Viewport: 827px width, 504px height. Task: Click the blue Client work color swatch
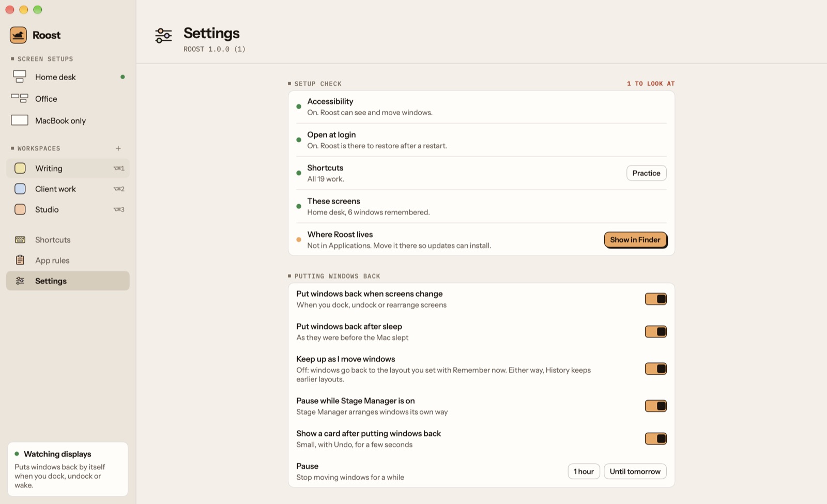point(20,189)
